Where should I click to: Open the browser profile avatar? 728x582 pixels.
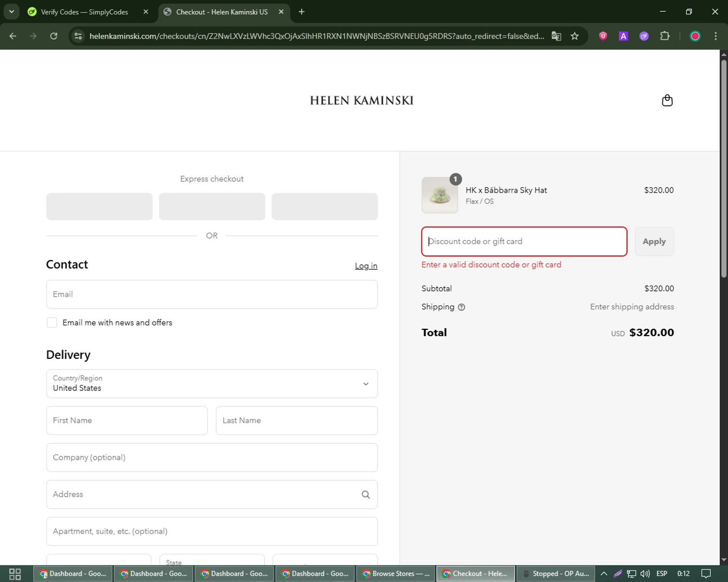[695, 36]
